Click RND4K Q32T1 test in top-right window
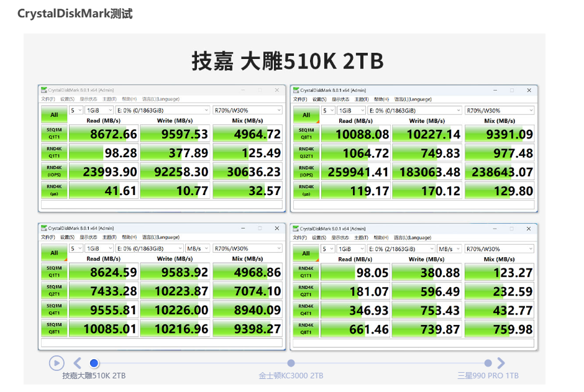584x392 pixels. coord(307,152)
